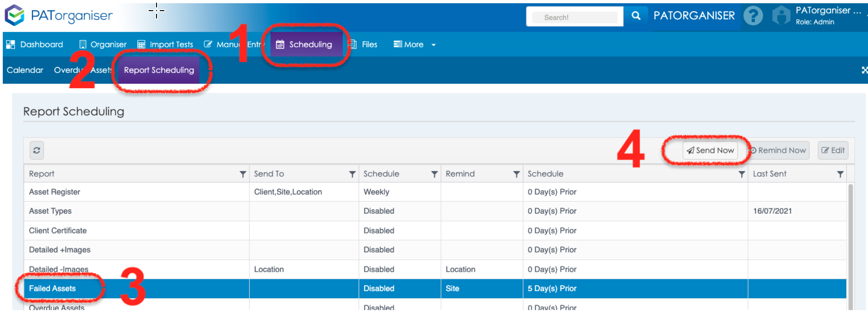Click the PATorganiser logo icon
Viewport: 868px width, 311px height.
pos(14,15)
